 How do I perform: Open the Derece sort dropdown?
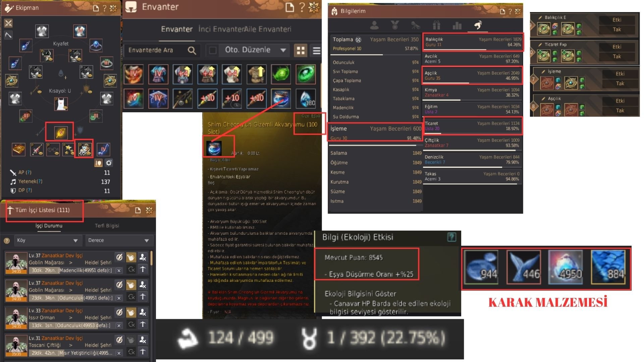(x=119, y=240)
